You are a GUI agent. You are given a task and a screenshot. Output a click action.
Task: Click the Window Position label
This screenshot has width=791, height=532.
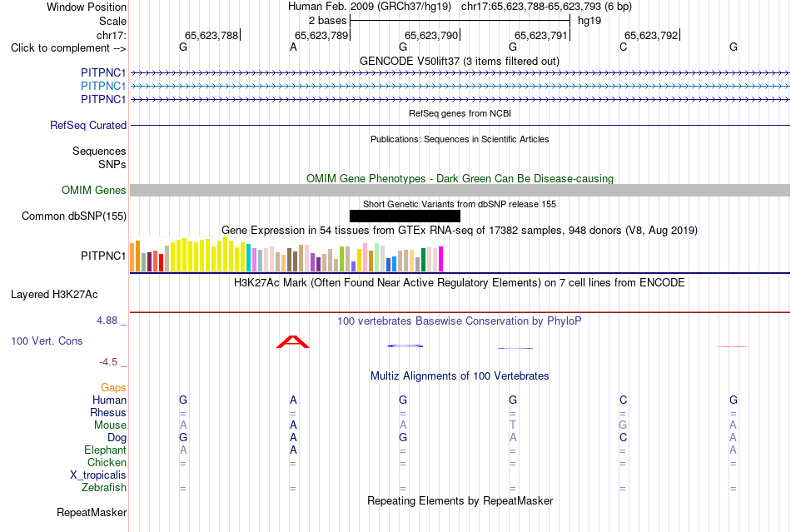click(87, 7)
